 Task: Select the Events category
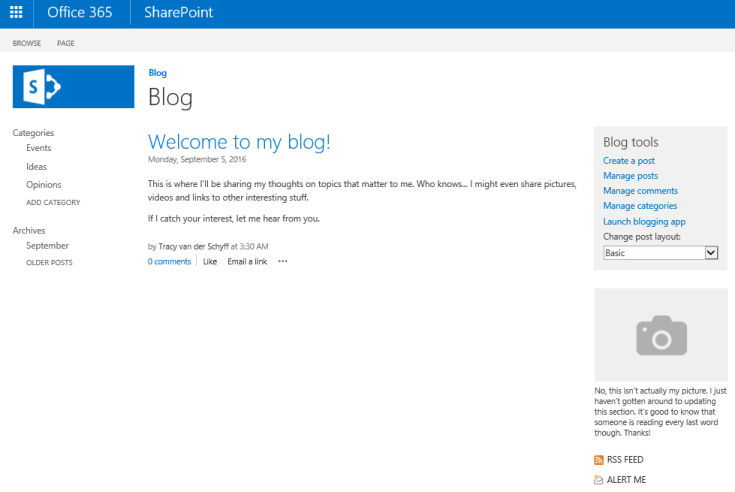point(39,148)
